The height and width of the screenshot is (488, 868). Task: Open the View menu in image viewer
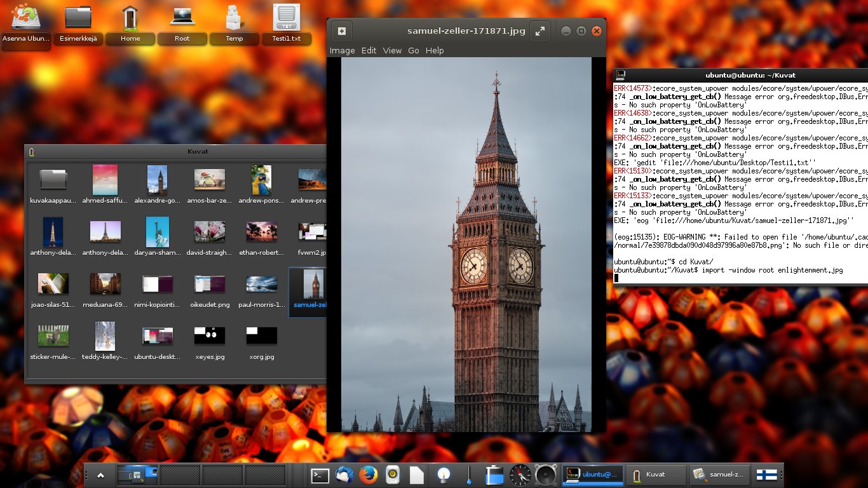coord(392,51)
